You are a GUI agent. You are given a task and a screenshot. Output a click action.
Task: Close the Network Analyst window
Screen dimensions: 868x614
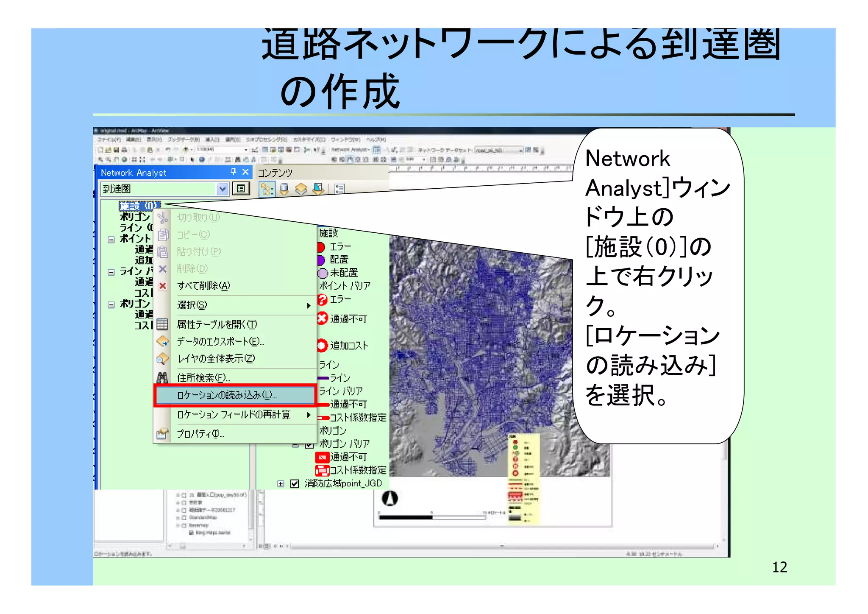point(245,172)
